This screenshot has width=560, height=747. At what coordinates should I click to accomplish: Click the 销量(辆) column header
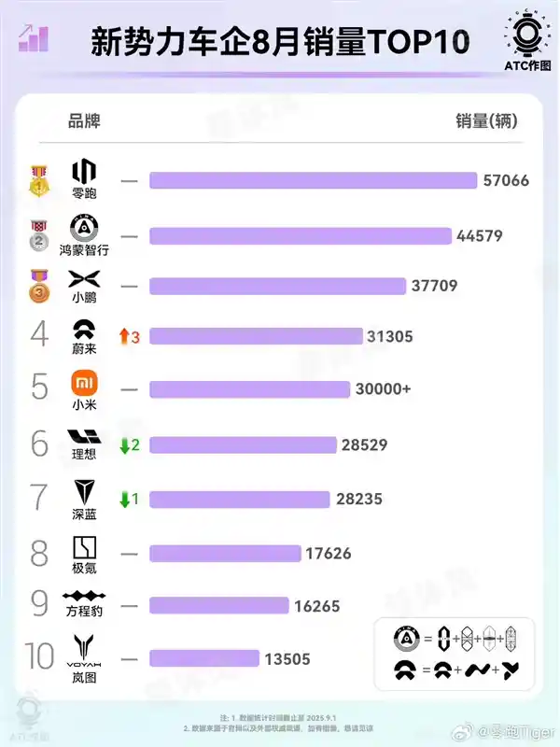click(x=485, y=121)
